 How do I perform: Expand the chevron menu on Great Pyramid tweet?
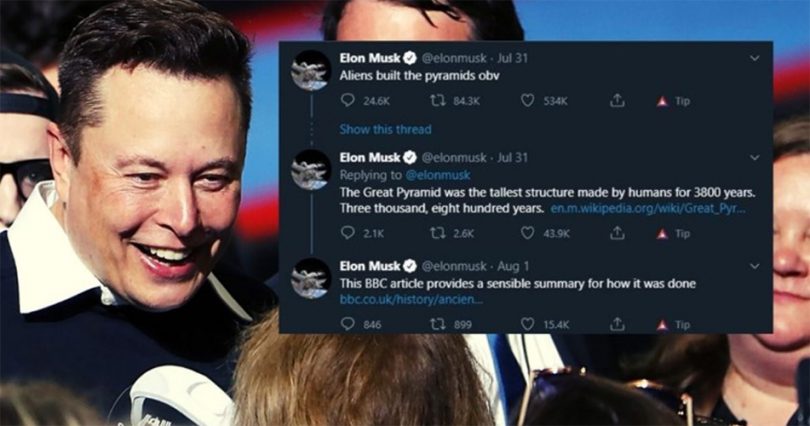click(x=755, y=158)
